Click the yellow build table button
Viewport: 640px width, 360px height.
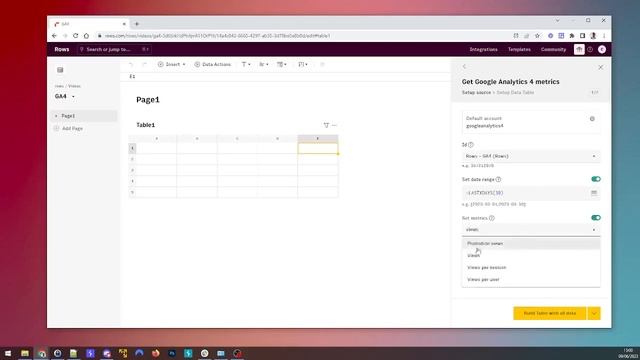[549, 313]
